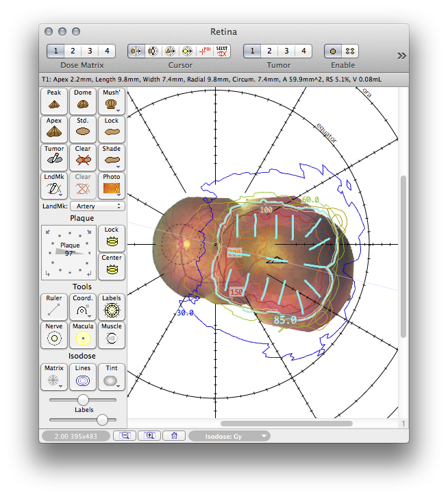Click the SELECT cursor mode icon

pyautogui.click(x=222, y=51)
